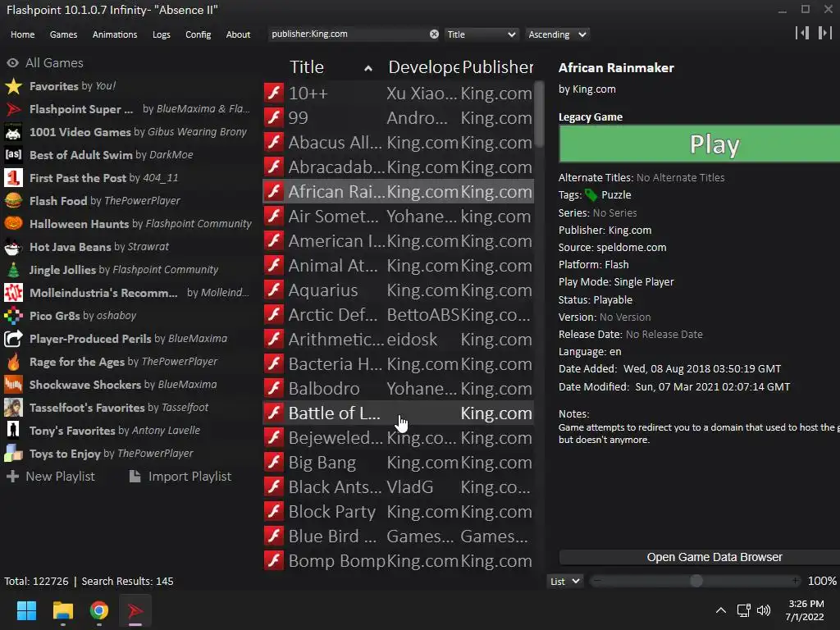
Task: Open the Favorites playlist star icon
Action: [x=13, y=86]
